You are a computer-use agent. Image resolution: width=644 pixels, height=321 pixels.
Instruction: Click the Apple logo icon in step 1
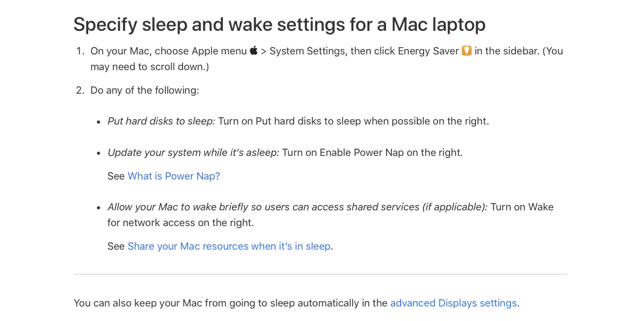[x=253, y=51]
